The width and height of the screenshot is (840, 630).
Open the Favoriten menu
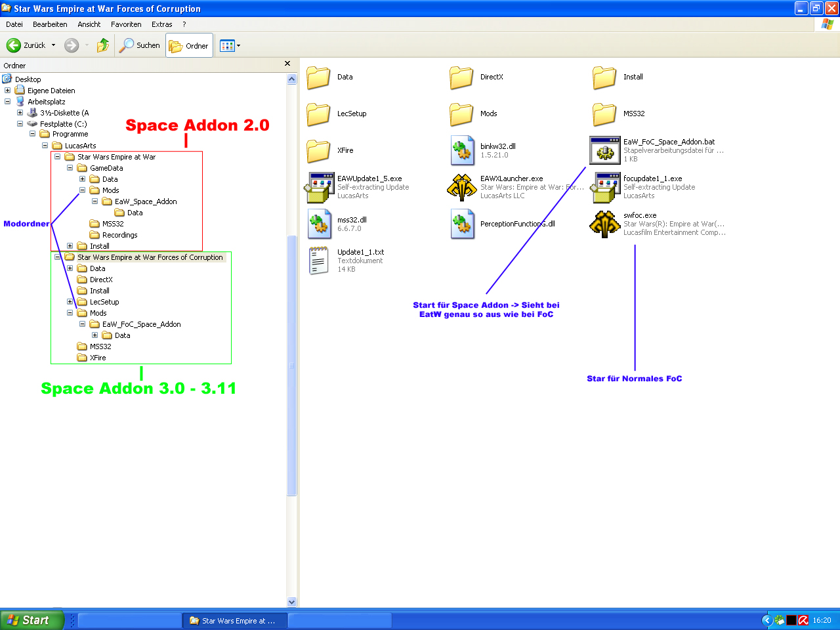(126, 24)
